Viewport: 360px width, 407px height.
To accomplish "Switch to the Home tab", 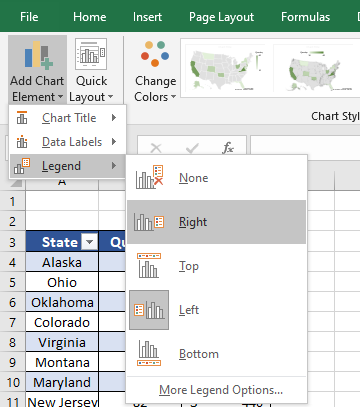I will point(90,17).
